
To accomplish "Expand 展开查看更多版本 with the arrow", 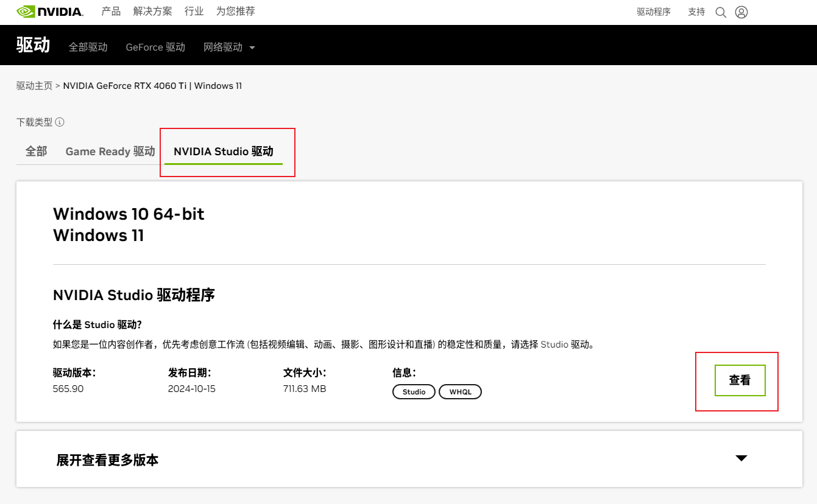I will tap(741, 458).
